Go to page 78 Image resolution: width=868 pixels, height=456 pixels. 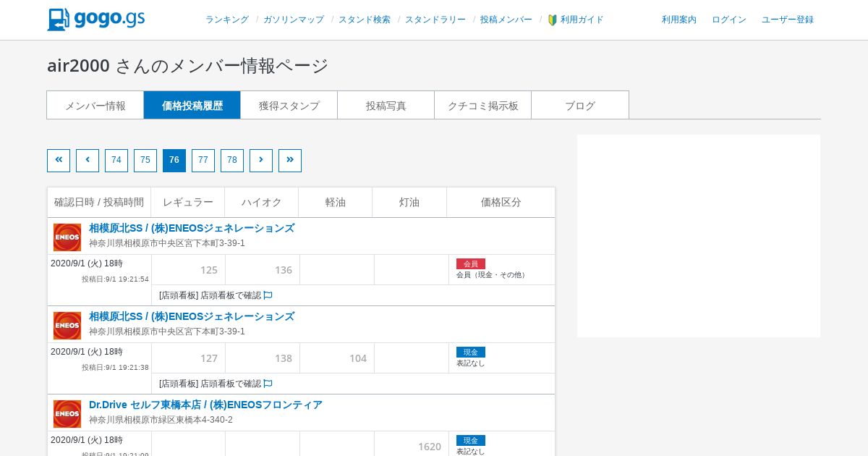[232, 161]
